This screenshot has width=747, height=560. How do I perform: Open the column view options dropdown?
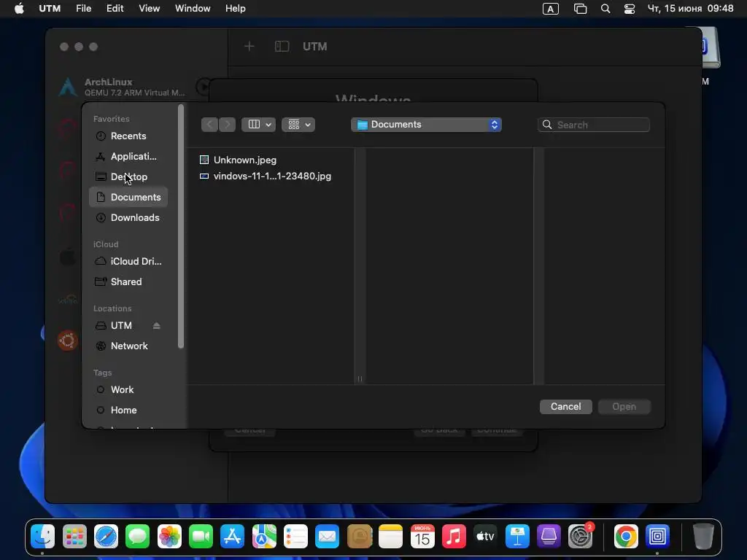pos(259,125)
